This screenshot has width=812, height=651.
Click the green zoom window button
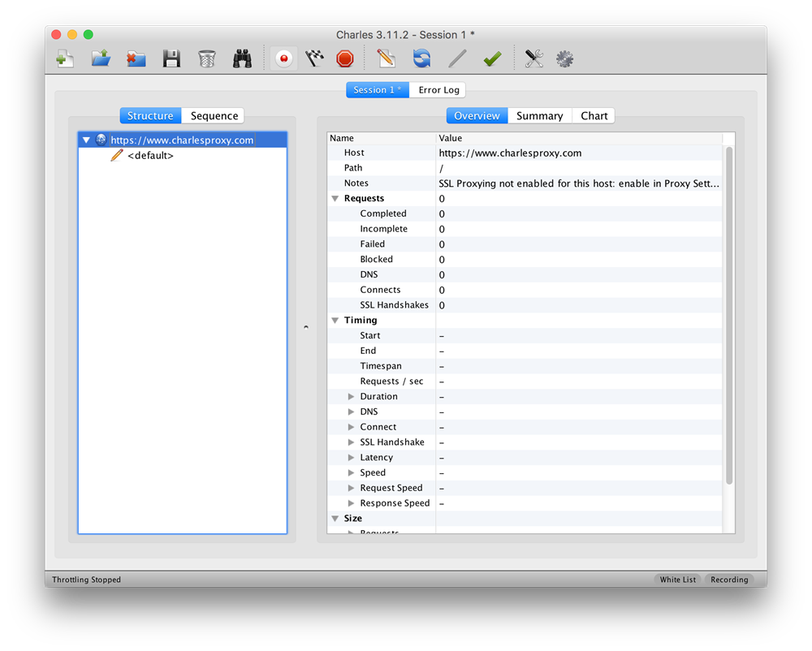tap(89, 34)
